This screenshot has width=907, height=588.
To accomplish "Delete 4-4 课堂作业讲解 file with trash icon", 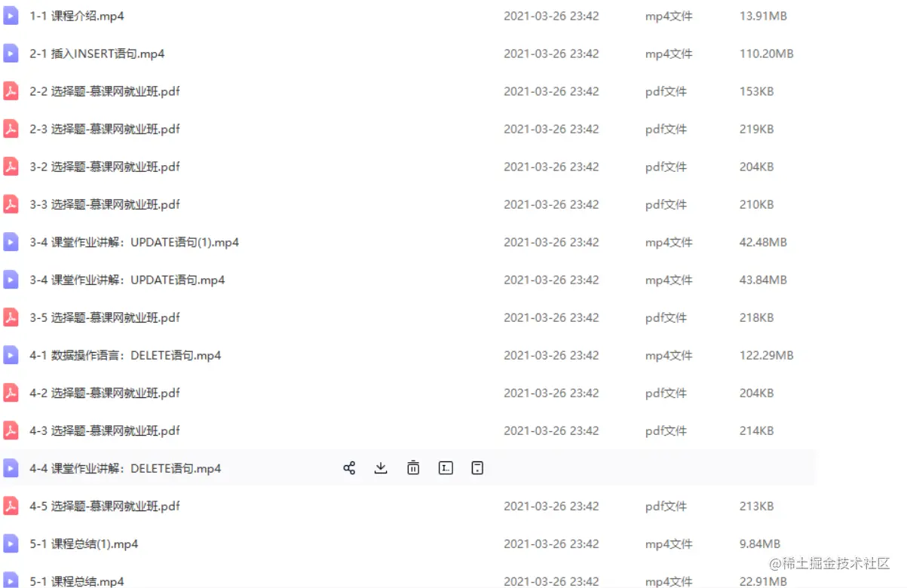I will 413,468.
